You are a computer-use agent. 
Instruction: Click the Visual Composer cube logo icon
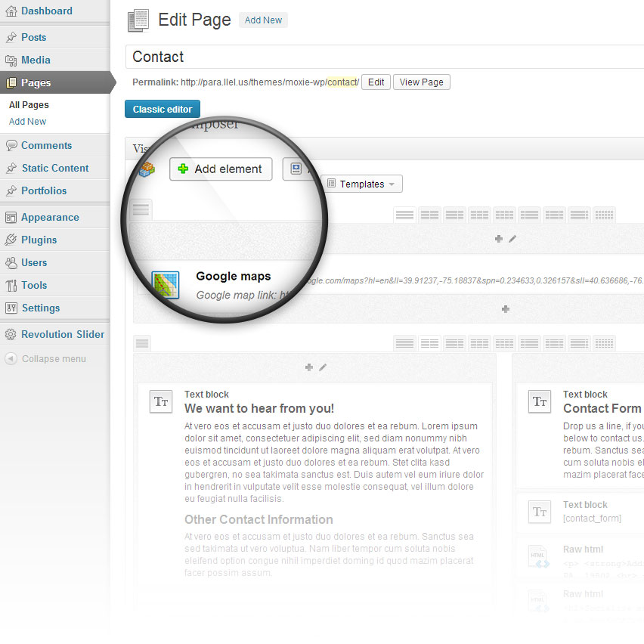pyautogui.click(x=147, y=169)
